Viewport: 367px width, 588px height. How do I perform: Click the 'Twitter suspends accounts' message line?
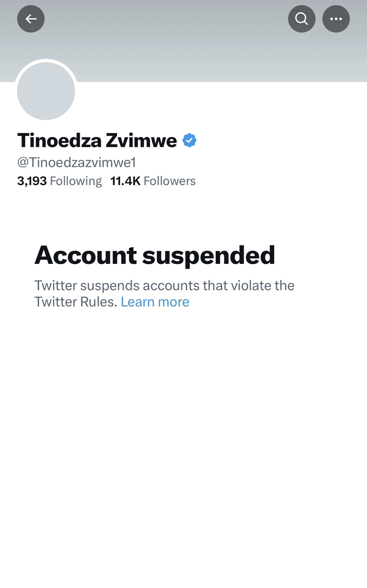tap(165, 286)
